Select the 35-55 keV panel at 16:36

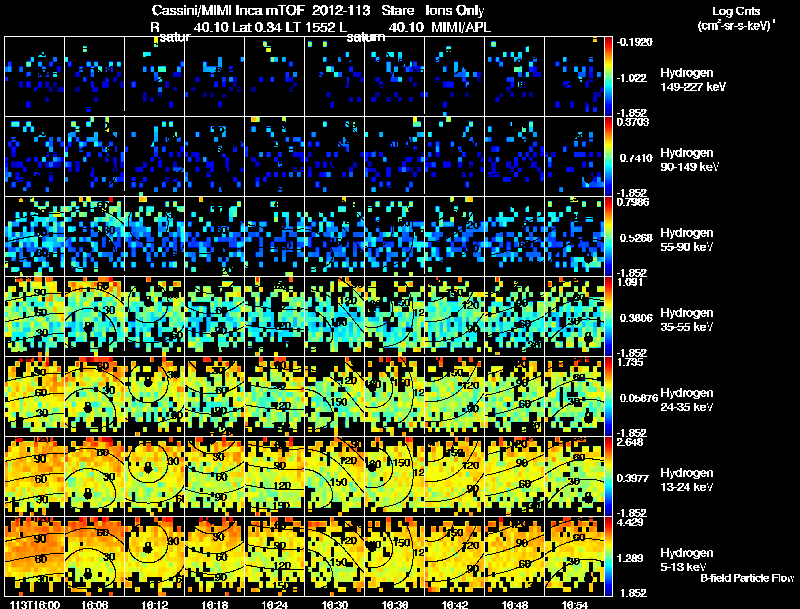coord(394,317)
